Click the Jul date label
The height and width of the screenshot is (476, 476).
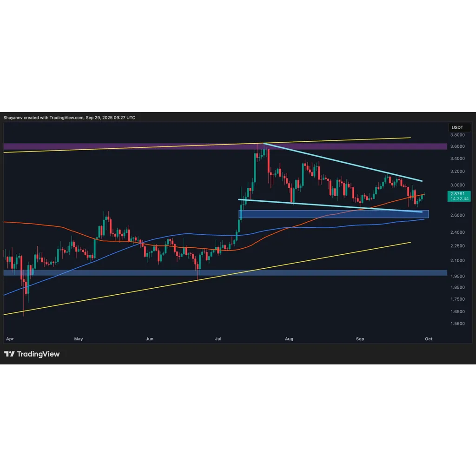point(218,339)
